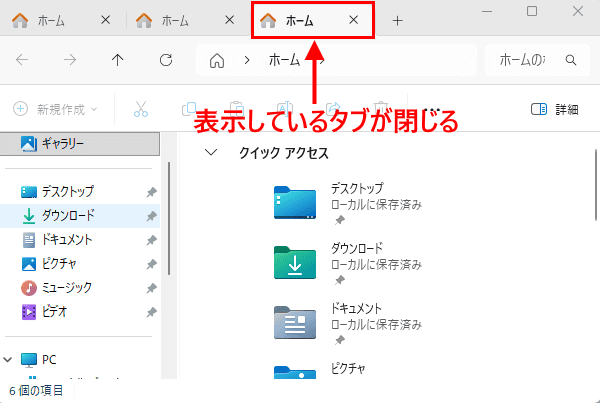Image resolution: width=600 pixels, height=403 pixels.
Task: Click the Rename icon in toolbar
Action: [x=284, y=109]
